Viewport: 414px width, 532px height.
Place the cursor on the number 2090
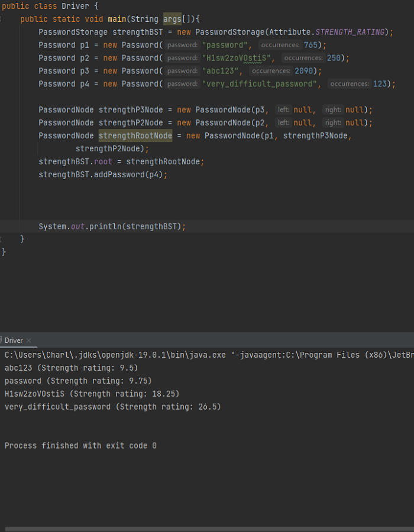click(x=303, y=71)
